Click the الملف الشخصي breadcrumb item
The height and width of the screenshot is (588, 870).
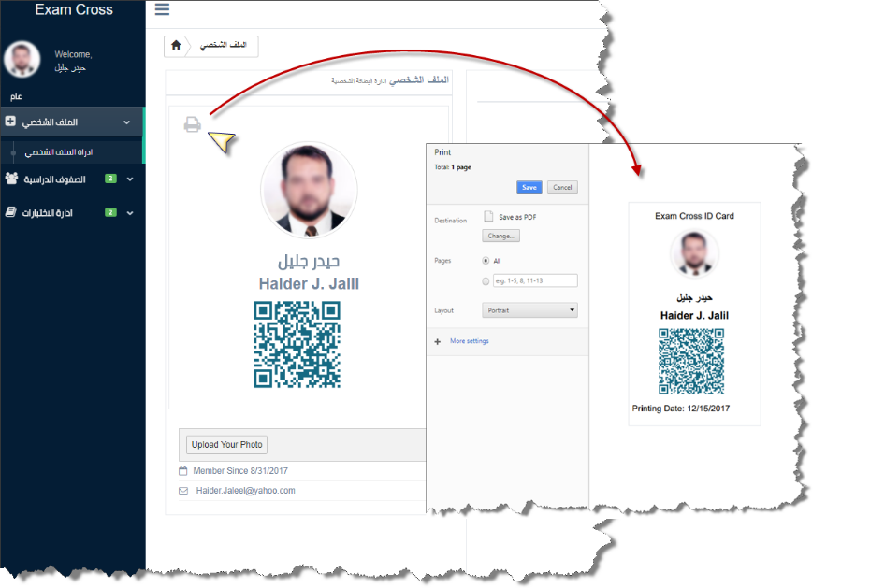pos(223,45)
